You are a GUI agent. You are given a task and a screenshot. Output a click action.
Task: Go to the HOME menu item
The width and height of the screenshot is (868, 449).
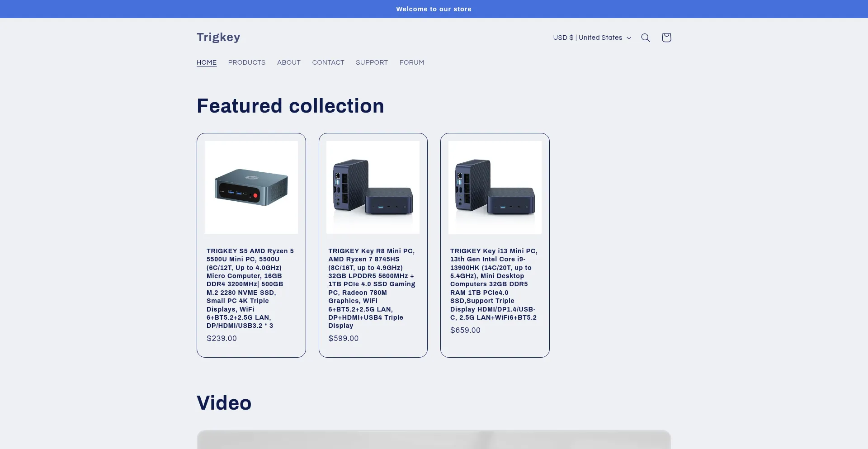(x=207, y=62)
